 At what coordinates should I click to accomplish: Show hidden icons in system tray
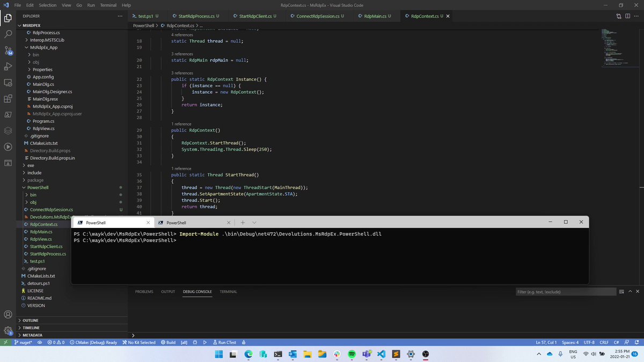point(539,354)
